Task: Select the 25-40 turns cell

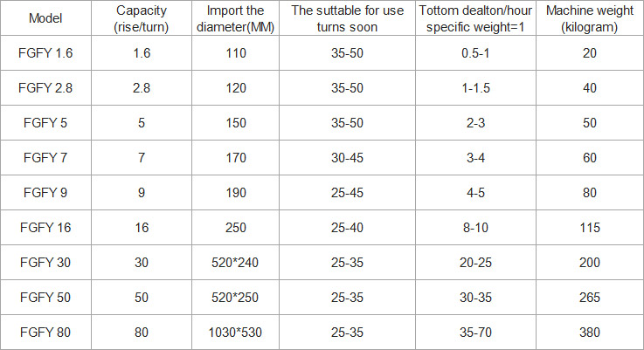Action: pyautogui.click(x=347, y=227)
